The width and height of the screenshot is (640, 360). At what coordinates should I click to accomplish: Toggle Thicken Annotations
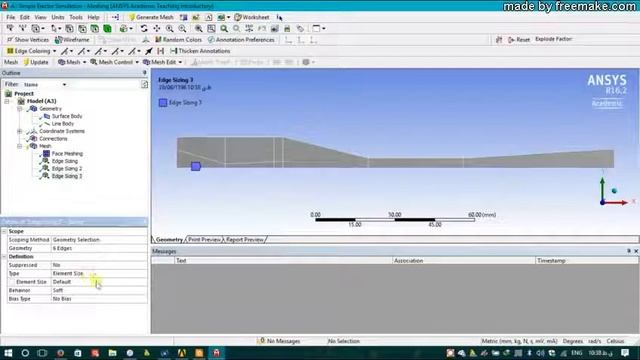click(200, 51)
